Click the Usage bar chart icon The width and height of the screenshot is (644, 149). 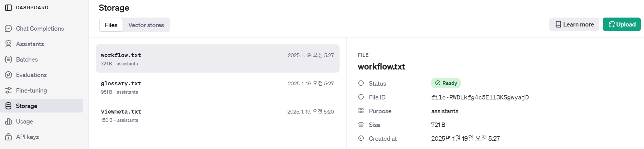point(9,121)
